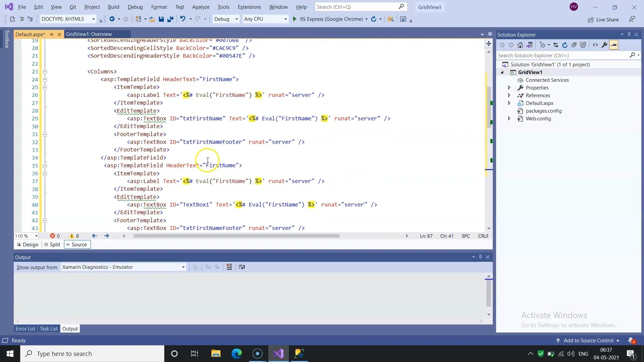Select packages.config in Solution Explorer
Viewport: 644px width, 362px height.
544,111
